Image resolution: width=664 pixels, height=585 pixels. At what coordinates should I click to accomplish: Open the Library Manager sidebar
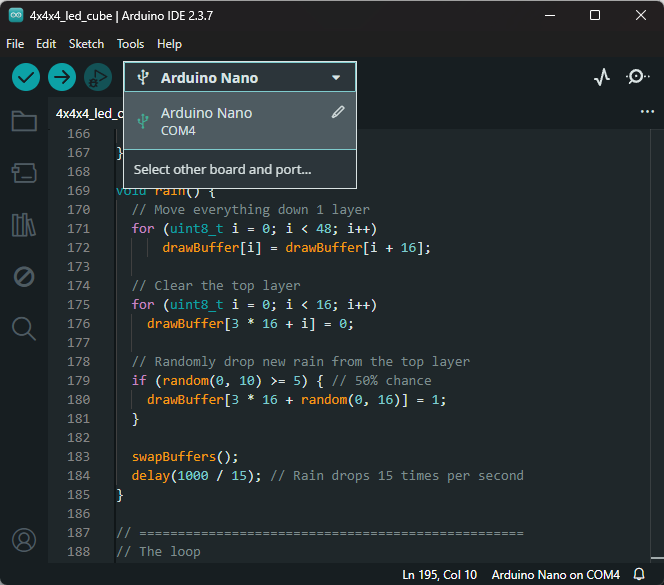coord(24,225)
